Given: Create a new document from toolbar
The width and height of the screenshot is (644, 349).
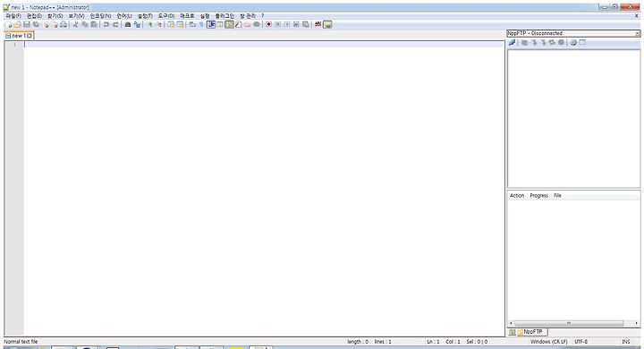Looking at the screenshot, I should click(x=9, y=25).
